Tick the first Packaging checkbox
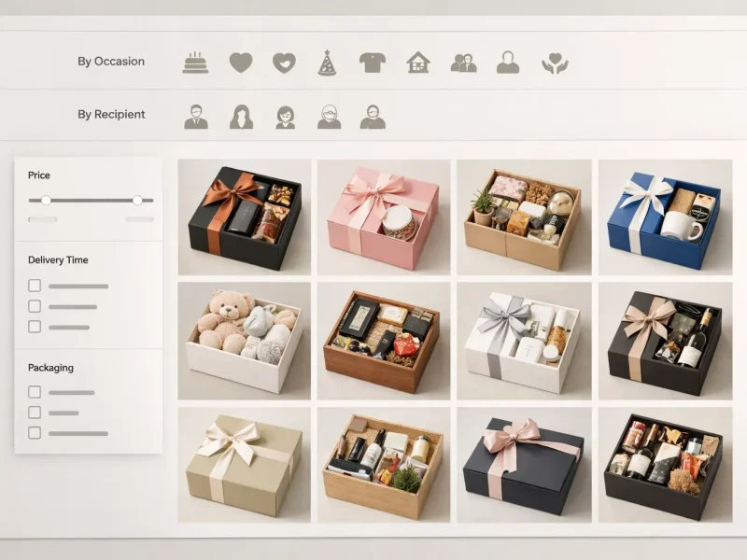747x560 pixels. (x=35, y=391)
